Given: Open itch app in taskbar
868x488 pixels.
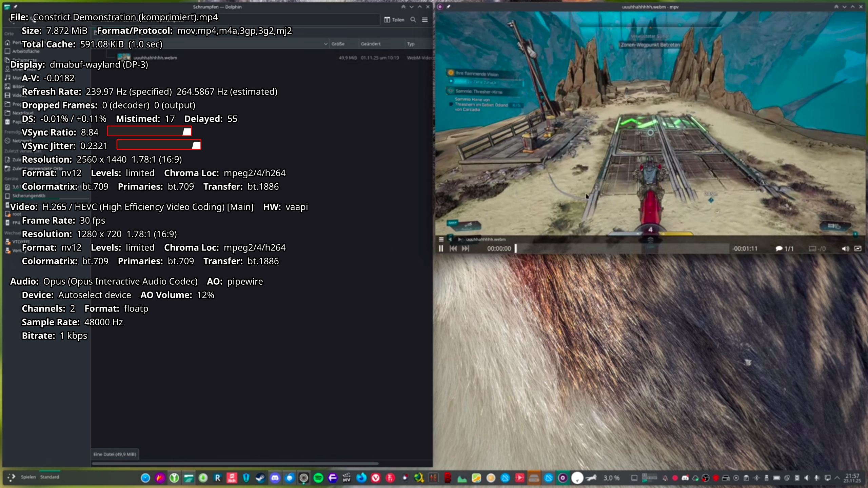Looking at the screenshot, I should point(232,478).
